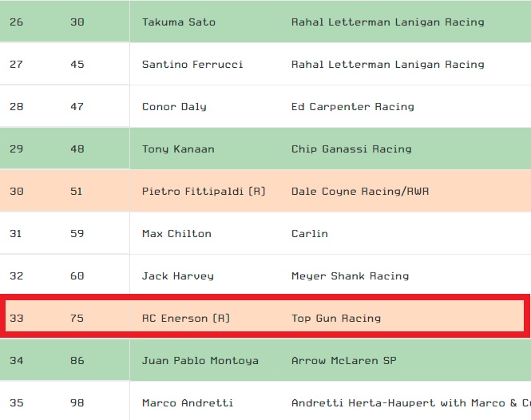531x420 pixels.
Task: Click the Arrow McLaren SP team cell
Action: coord(344,360)
